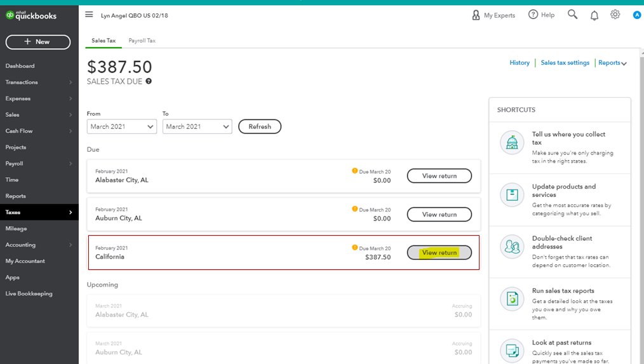This screenshot has width=644, height=364.
Task: Open the search magnifier icon
Action: point(572,15)
